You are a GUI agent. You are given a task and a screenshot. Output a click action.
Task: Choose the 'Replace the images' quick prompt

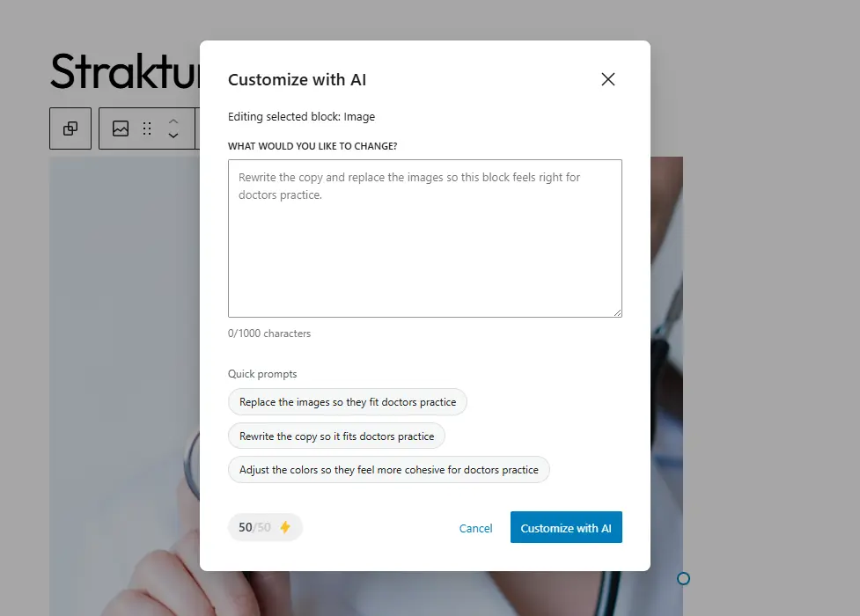(347, 401)
